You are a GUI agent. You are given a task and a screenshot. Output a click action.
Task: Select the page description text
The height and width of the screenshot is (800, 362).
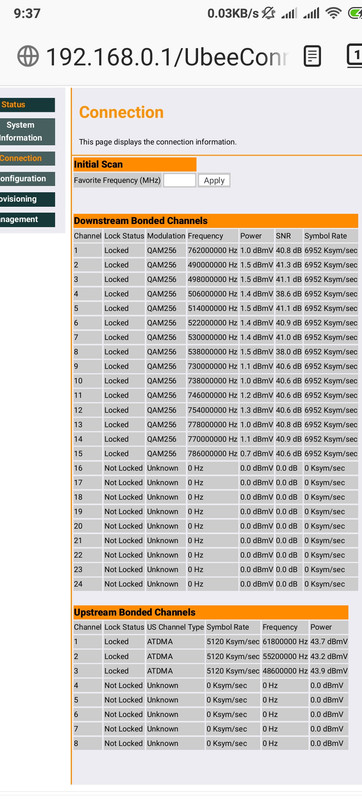tap(158, 142)
